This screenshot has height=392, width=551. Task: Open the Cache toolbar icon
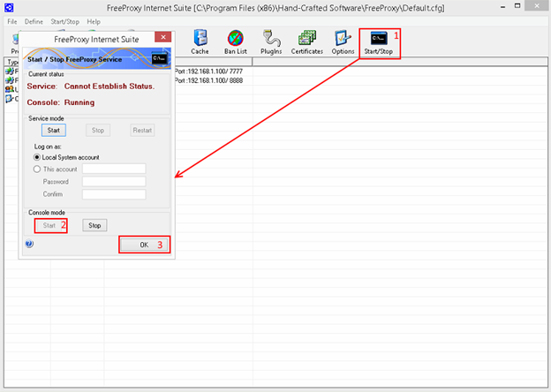pos(200,41)
